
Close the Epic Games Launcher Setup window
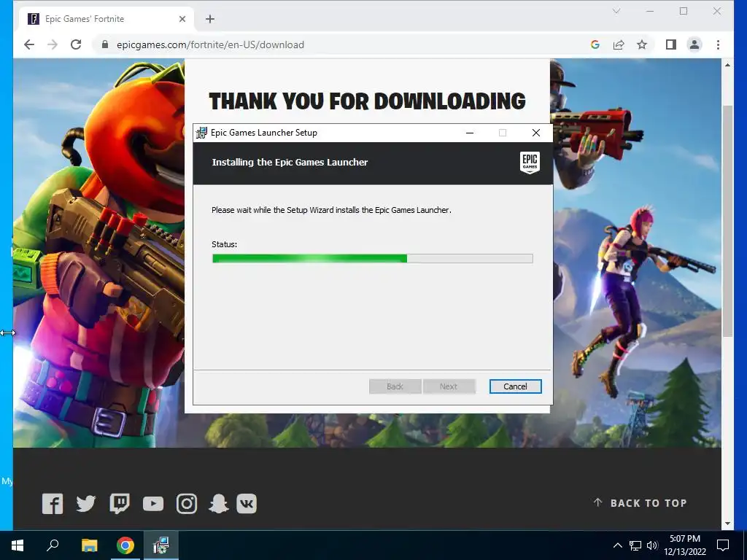536,133
